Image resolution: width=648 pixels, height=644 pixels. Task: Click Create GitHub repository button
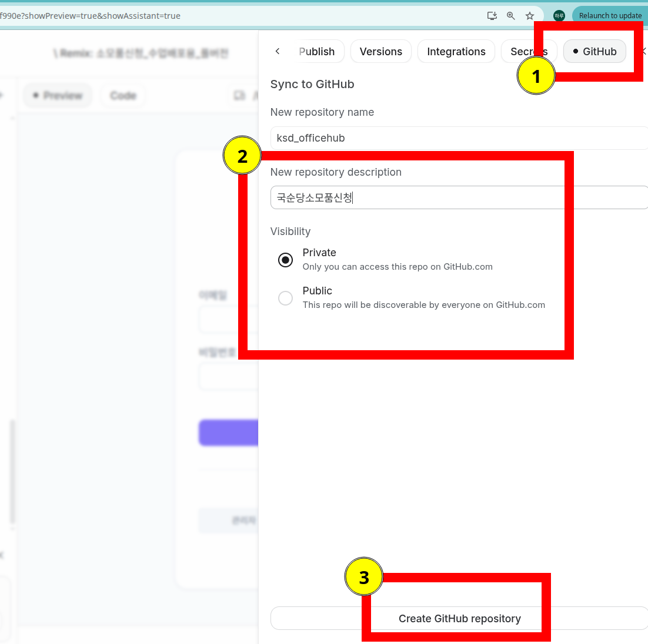coord(459,618)
